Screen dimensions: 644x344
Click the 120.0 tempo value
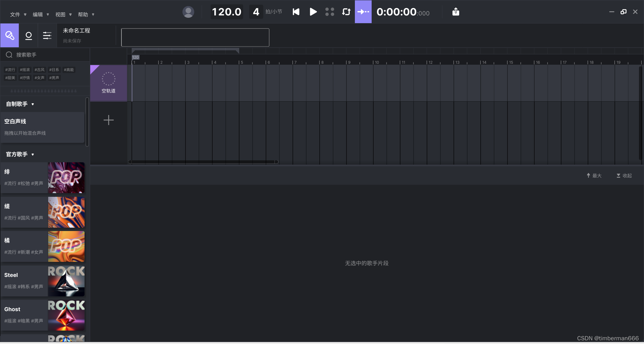[x=227, y=12]
